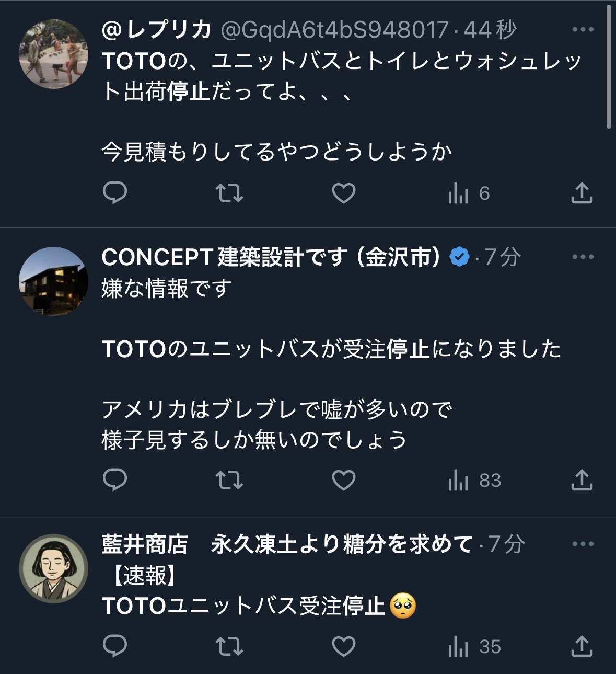Viewport: 616px width, 674px height.
Task: Open CONCEPT建築設計です(金沢市) profile name
Action: (271, 257)
